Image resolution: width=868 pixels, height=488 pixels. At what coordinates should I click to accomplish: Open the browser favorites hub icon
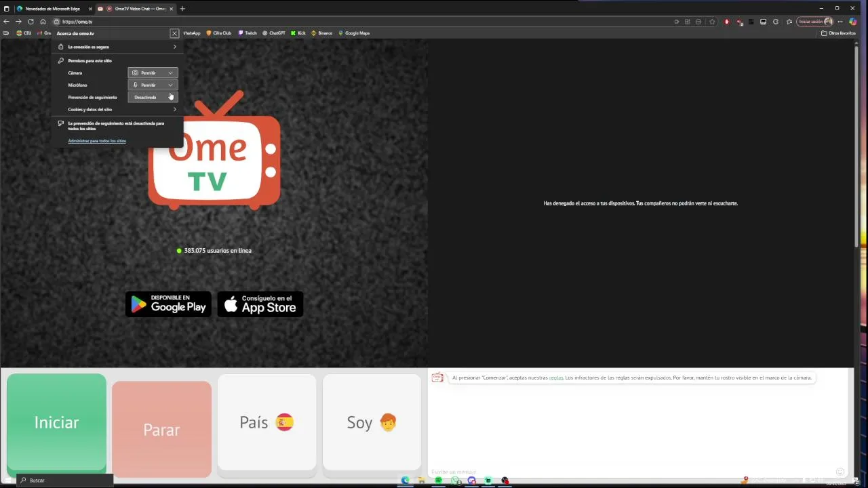(789, 22)
